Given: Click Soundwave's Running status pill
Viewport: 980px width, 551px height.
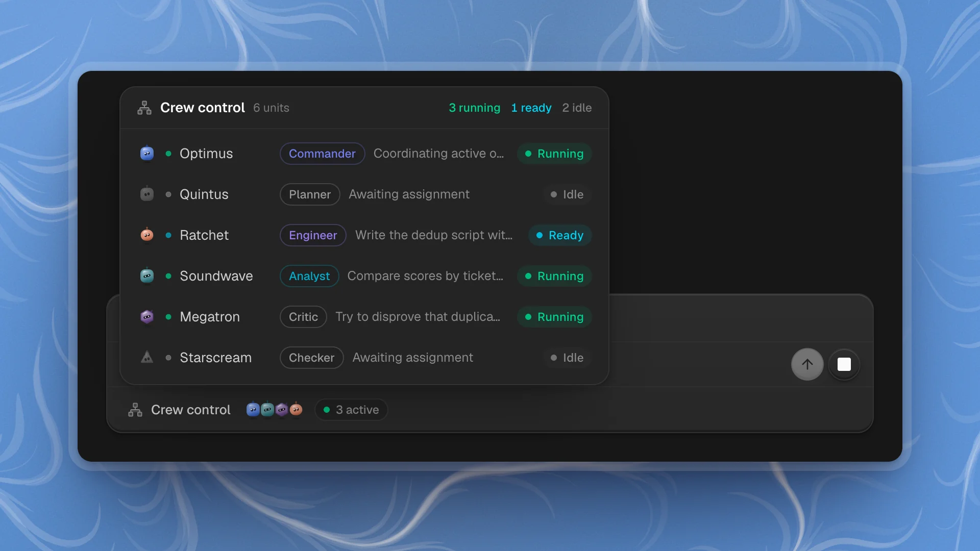Looking at the screenshot, I should 554,276.
